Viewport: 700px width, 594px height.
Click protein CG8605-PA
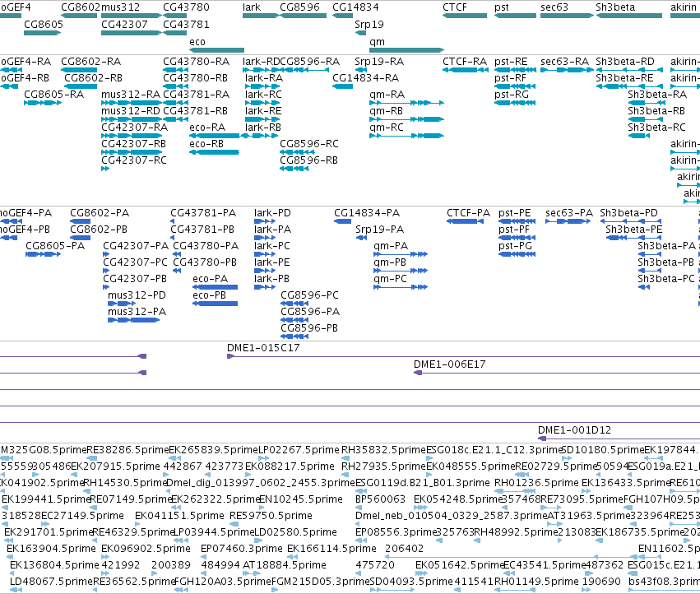tap(43, 254)
